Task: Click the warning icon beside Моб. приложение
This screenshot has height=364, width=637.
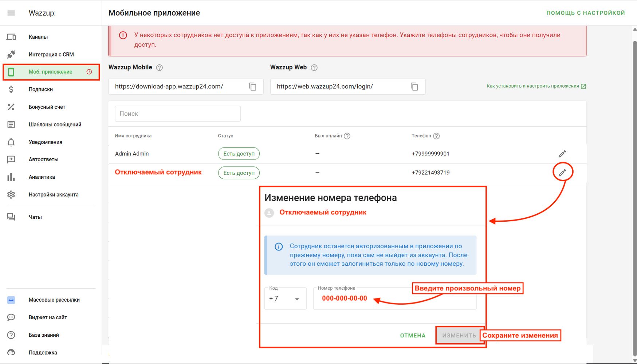Action: (89, 72)
